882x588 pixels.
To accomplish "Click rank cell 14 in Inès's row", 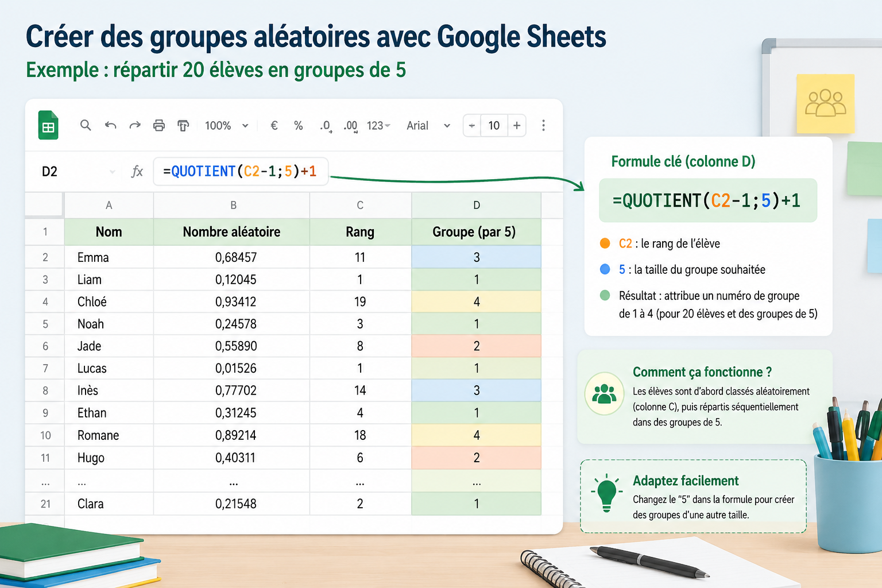I will click(360, 390).
